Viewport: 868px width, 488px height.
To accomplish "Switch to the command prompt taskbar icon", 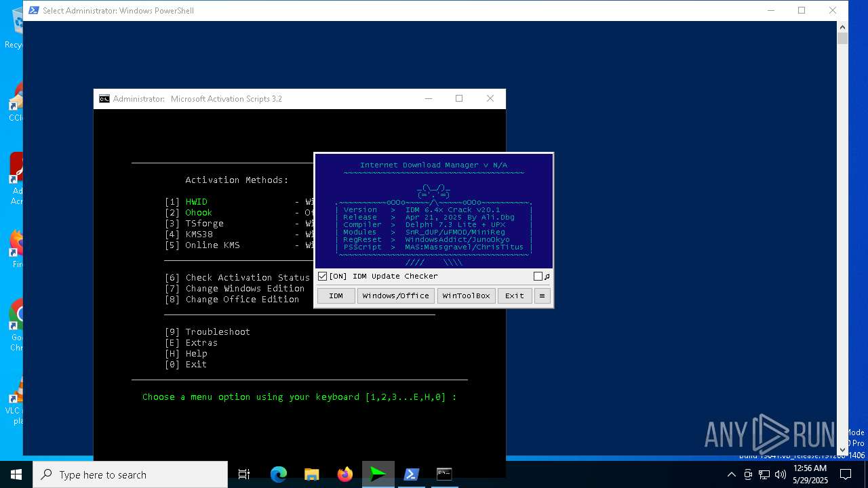I will [x=444, y=474].
